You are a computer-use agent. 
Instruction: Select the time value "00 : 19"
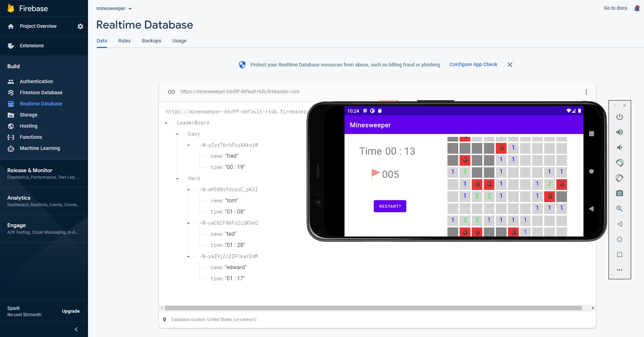click(x=235, y=167)
